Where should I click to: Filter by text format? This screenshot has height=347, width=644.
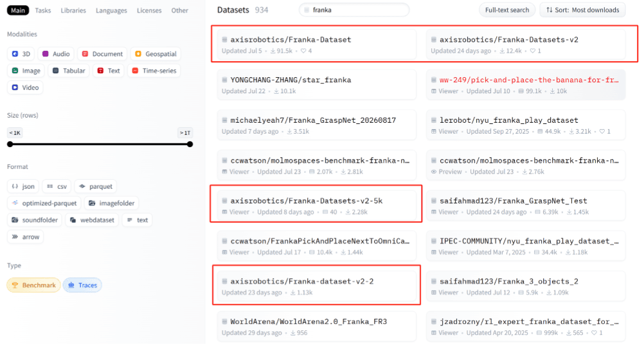click(x=137, y=220)
